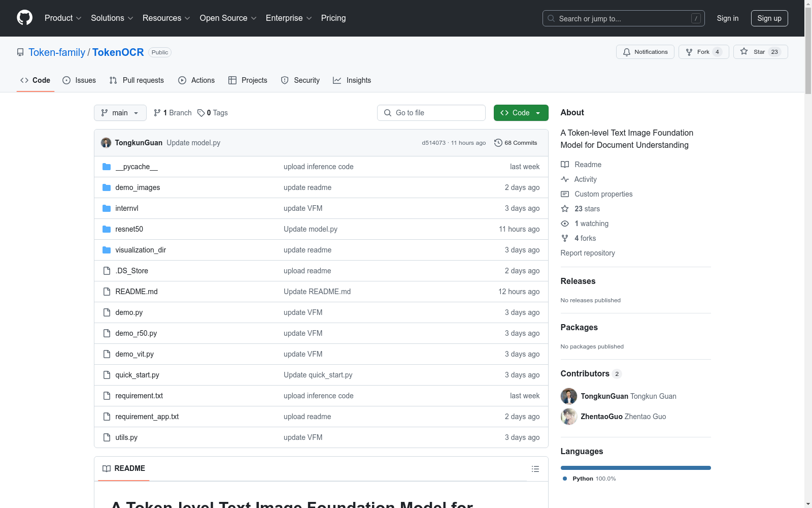
Task: Click the Python language bar
Action: pyautogui.click(x=636, y=468)
